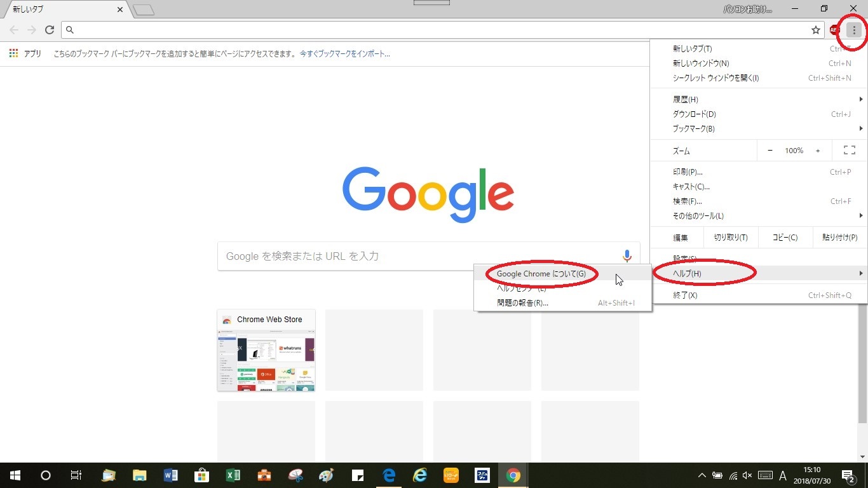
Task: Launch Excel from taskbar
Action: point(233,475)
